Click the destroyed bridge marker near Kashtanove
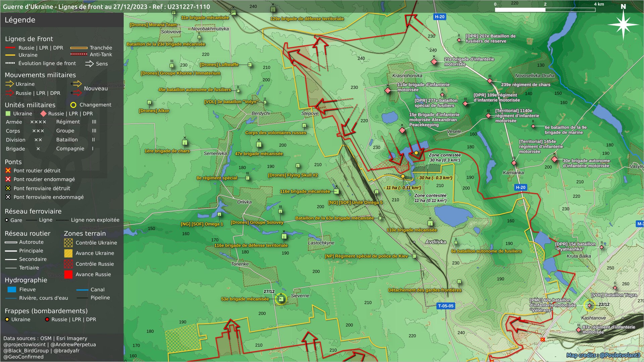Image resolution: width=644 pixels, height=362 pixels. click(543, 340)
